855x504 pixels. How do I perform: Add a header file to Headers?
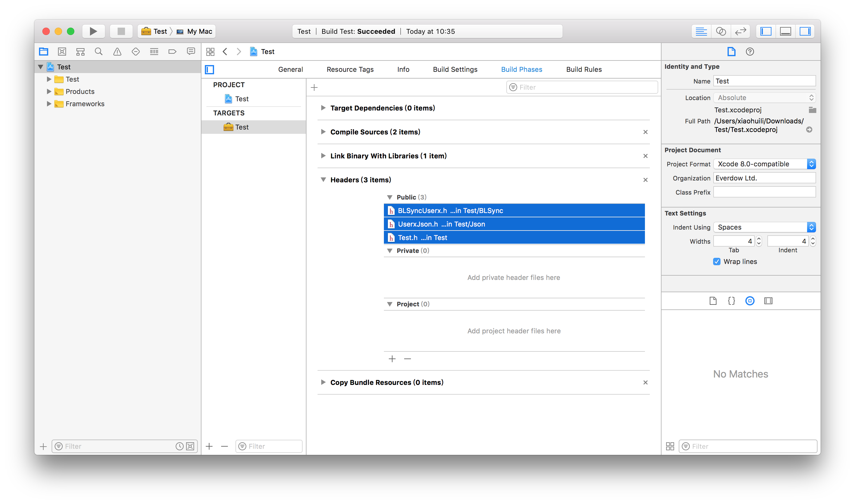click(392, 359)
